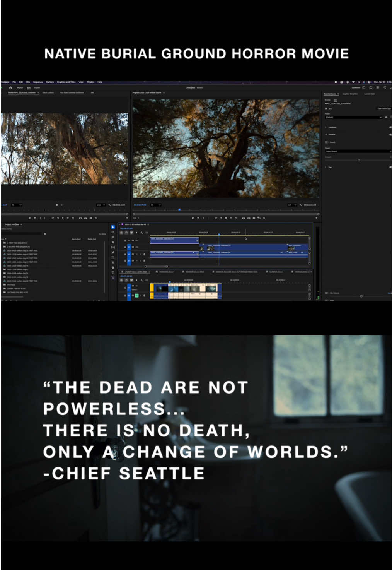Solo the A2 track in upper timeline
392x570 pixels.
[140, 260]
